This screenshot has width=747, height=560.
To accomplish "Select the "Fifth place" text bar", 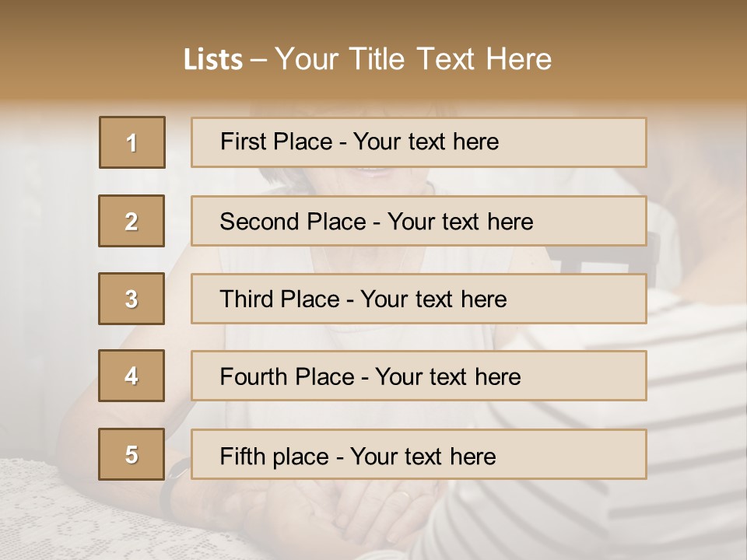I will click(x=419, y=455).
